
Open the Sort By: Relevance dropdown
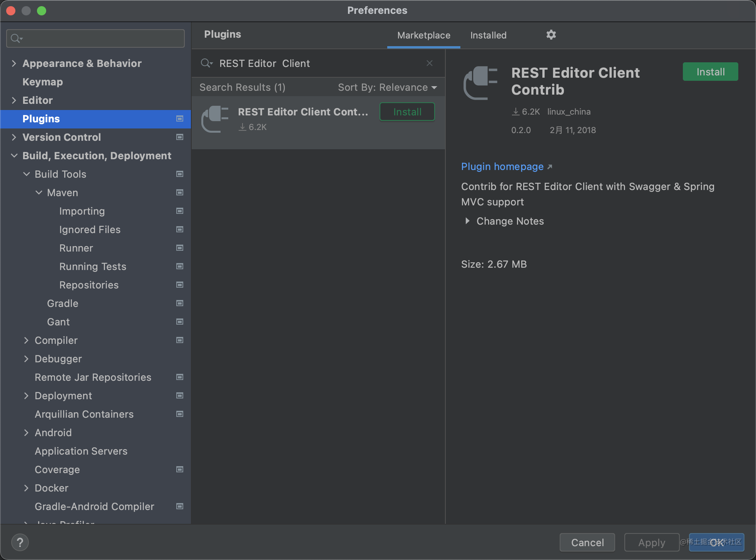(x=387, y=87)
